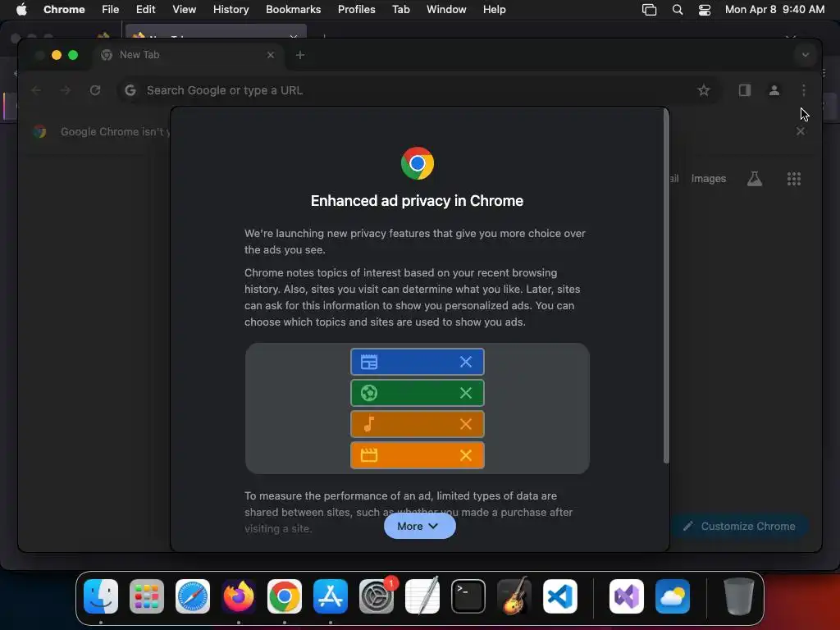
Task: Open the weather cloud app in Dock
Action: (x=673, y=596)
